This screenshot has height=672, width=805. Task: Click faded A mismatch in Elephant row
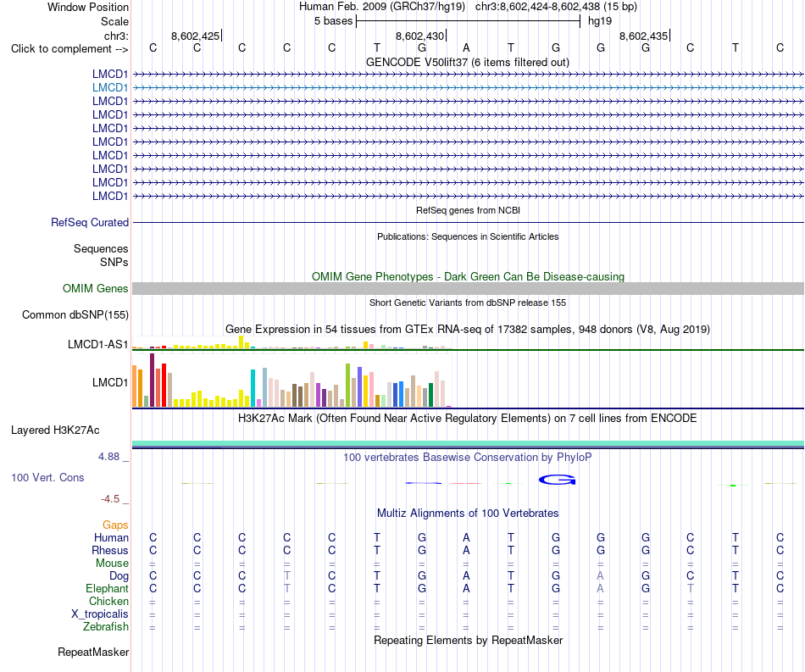click(600, 588)
